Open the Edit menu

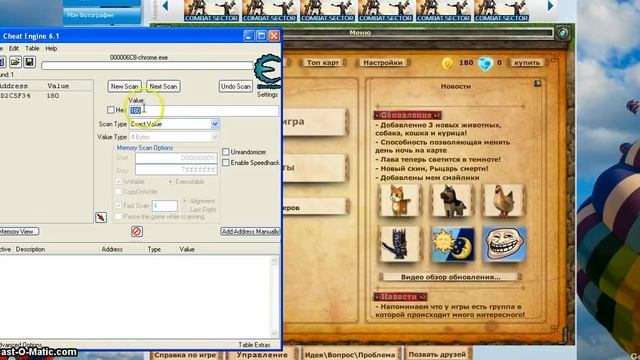[x=14, y=48]
